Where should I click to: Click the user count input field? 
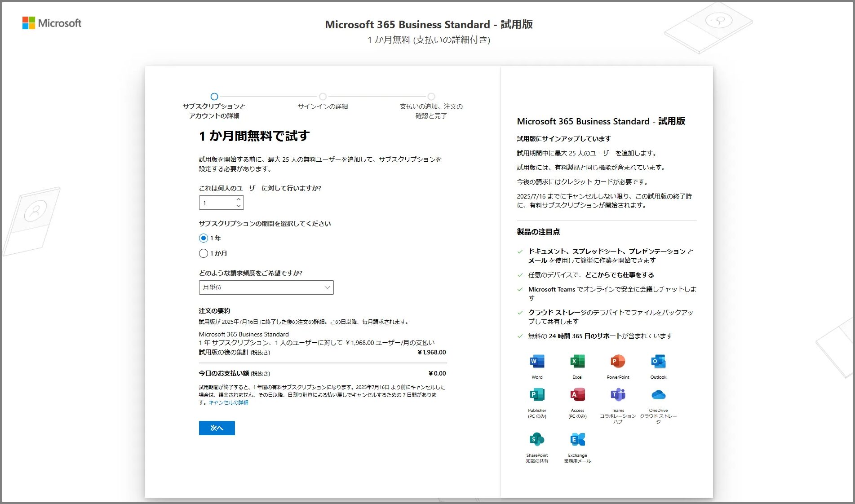click(217, 203)
